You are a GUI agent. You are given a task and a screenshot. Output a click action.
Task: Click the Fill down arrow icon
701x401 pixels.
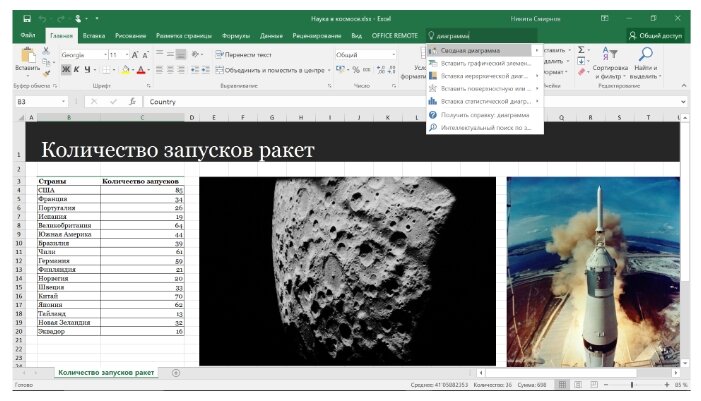tap(581, 61)
